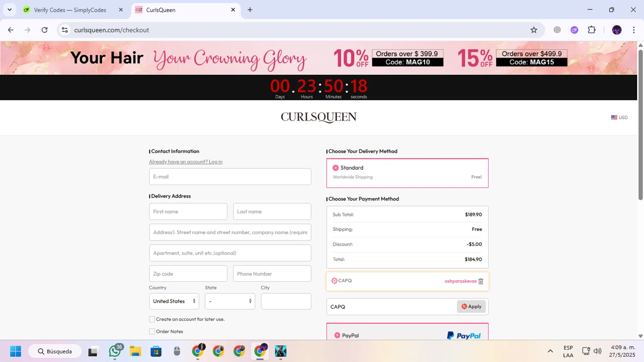Viewport: 644px width, 362px height.
Task: Click the Sub Total $189.90 value
Action: [x=473, y=215]
